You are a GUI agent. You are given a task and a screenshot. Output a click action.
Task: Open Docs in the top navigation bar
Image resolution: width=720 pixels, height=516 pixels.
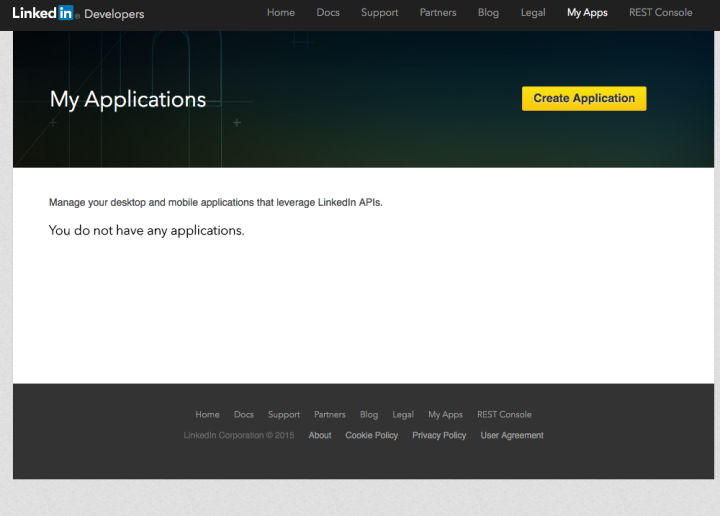pyautogui.click(x=328, y=13)
